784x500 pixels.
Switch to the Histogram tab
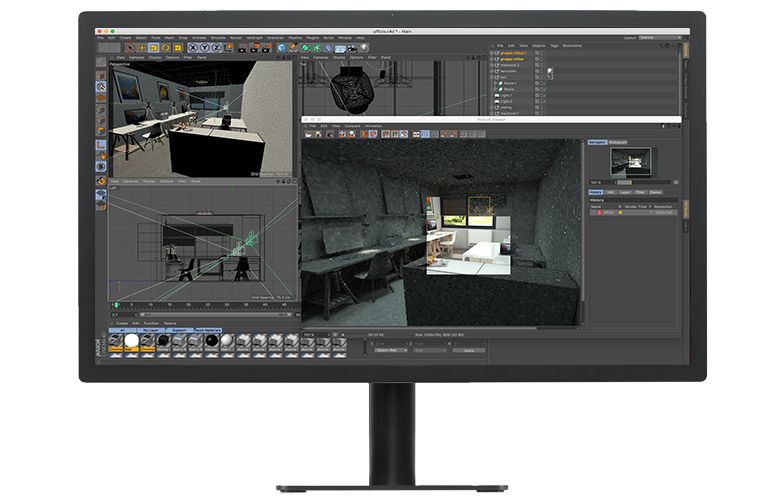click(x=620, y=142)
